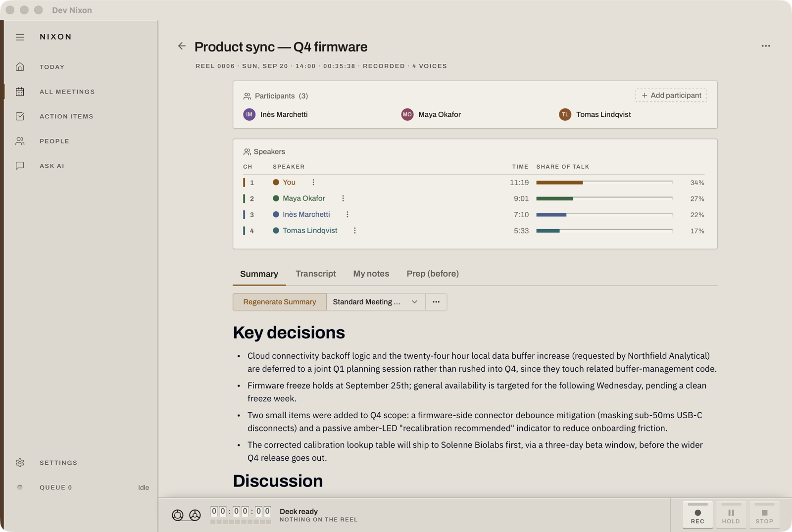Click speaker Maya Okafor in channel 2
This screenshot has width=792, height=532.
[x=304, y=198]
